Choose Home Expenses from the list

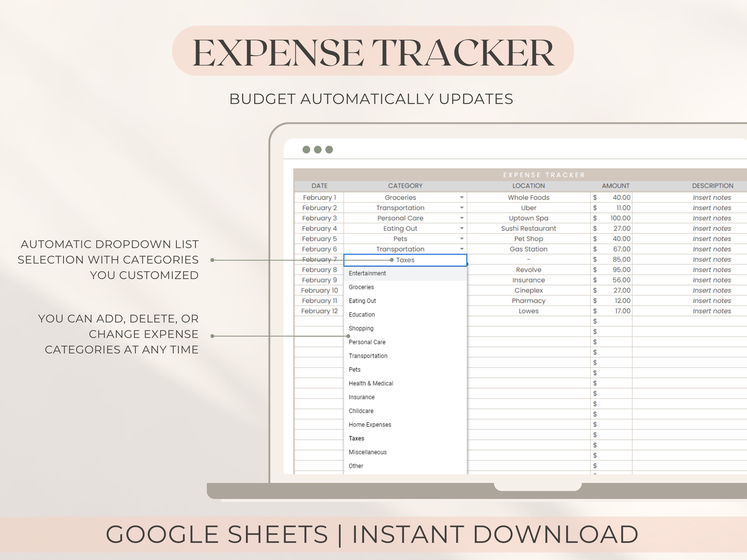[x=405, y=425]
